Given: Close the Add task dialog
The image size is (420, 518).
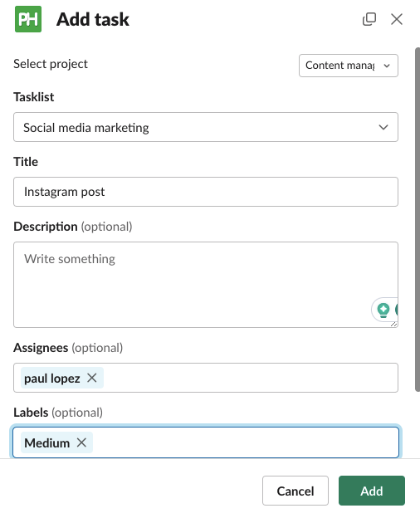Looking at the screenshot, I should pyautogui.click(x=397, y=19).
